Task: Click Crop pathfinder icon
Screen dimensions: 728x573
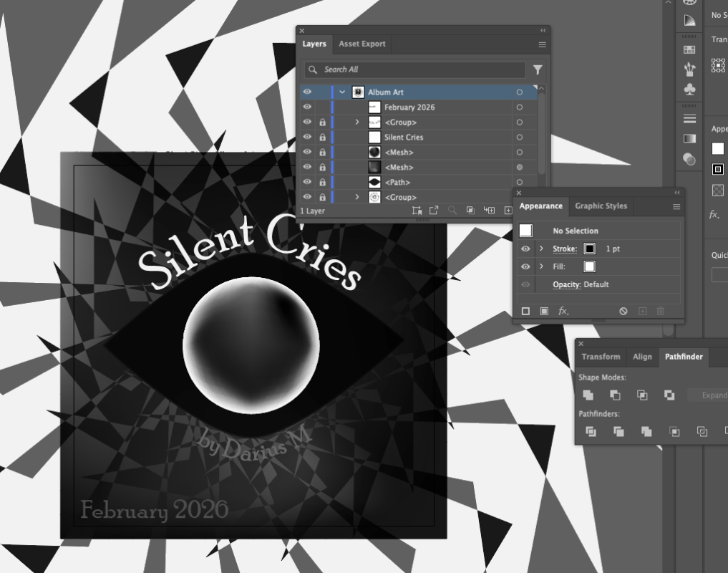Action: pyautogui.click(x=674, y=432)
